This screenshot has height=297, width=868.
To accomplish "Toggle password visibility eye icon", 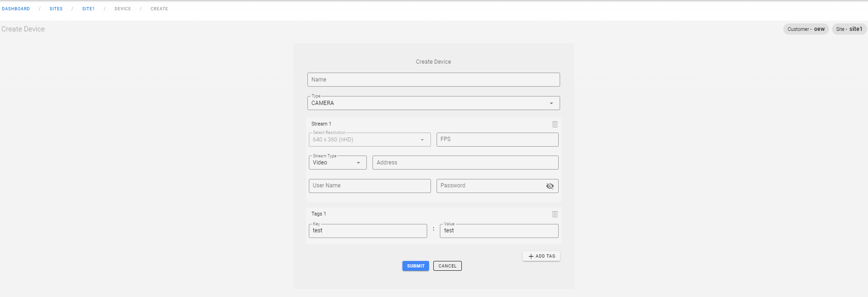I will [x=550, y=186].
